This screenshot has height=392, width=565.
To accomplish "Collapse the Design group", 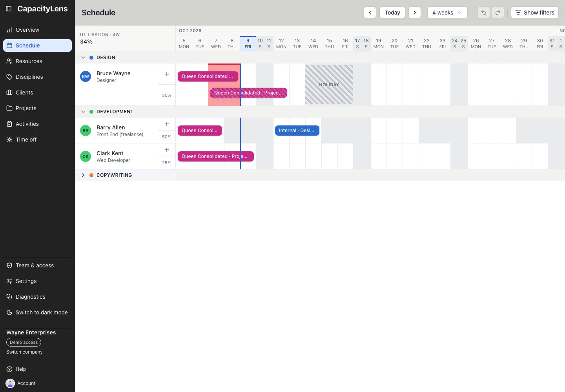I will tap(83, 58).
